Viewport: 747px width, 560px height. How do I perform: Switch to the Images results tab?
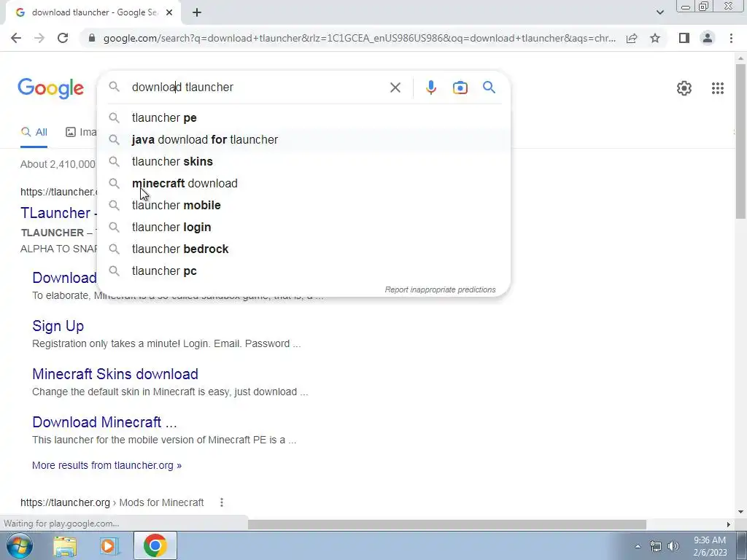[81, 133]
